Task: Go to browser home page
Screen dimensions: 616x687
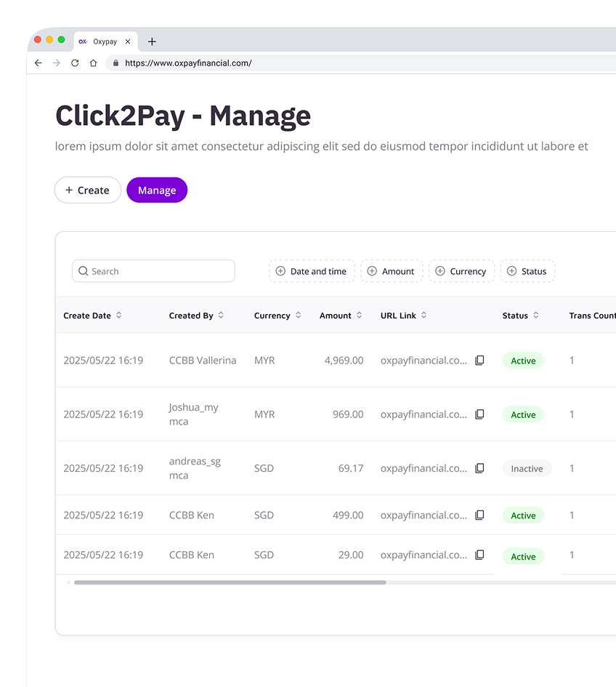Action: pos(93,63)
